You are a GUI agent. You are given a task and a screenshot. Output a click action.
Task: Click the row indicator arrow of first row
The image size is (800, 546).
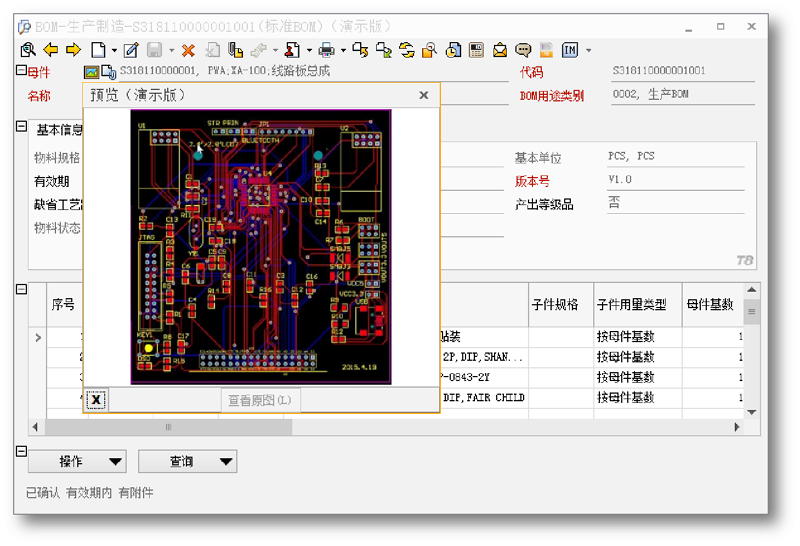38,337
